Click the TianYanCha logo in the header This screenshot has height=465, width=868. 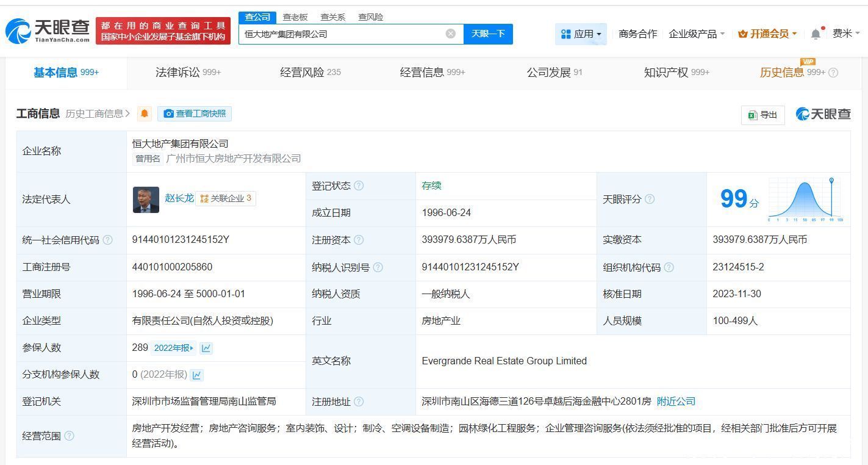(x=48, y=31)
